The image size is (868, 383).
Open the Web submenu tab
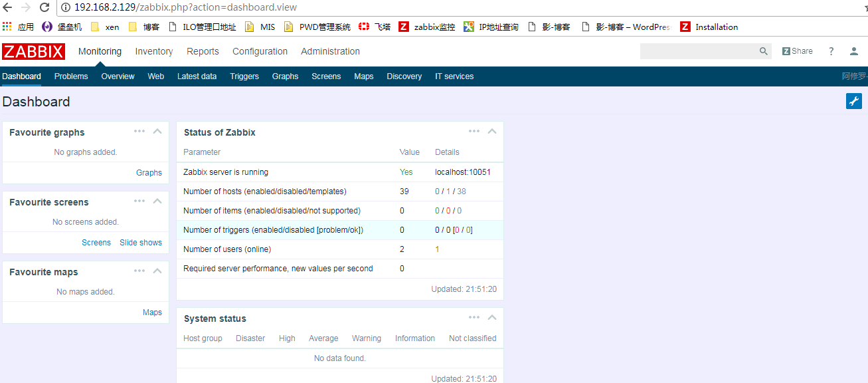156,76
